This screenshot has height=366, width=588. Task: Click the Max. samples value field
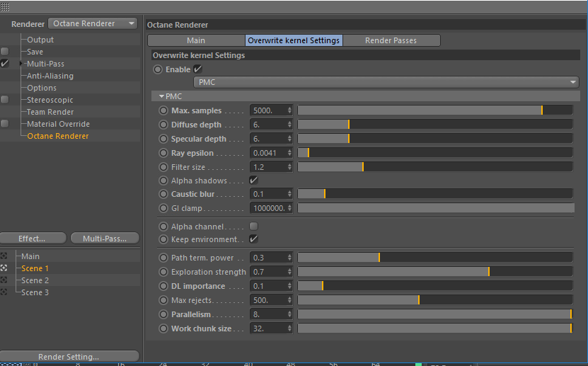(268, 110)
